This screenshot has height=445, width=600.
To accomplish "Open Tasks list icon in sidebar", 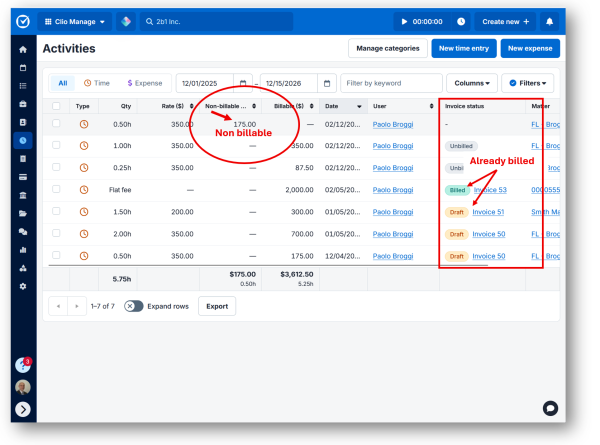I will click(x=23, y=86).
